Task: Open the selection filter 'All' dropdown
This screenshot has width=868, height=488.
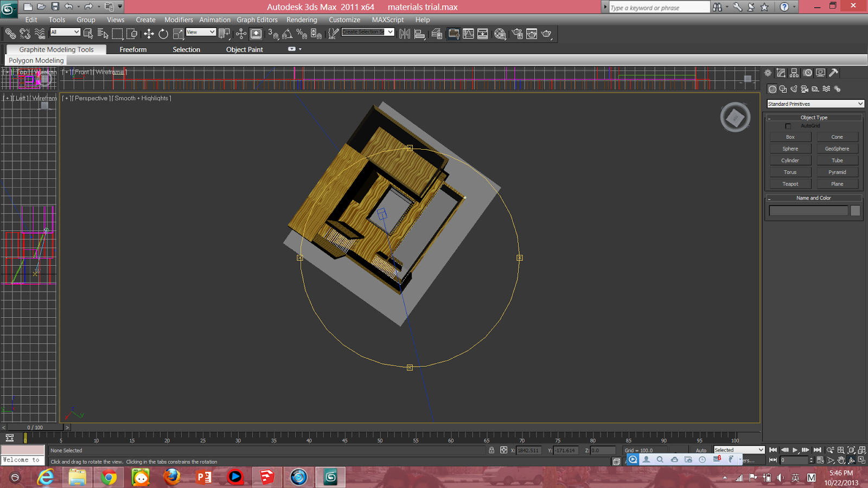Action: coord(65,33)
